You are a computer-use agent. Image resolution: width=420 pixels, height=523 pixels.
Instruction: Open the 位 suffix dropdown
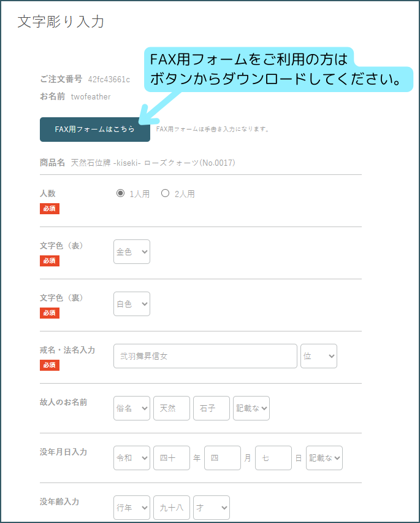tap(318, 356)
